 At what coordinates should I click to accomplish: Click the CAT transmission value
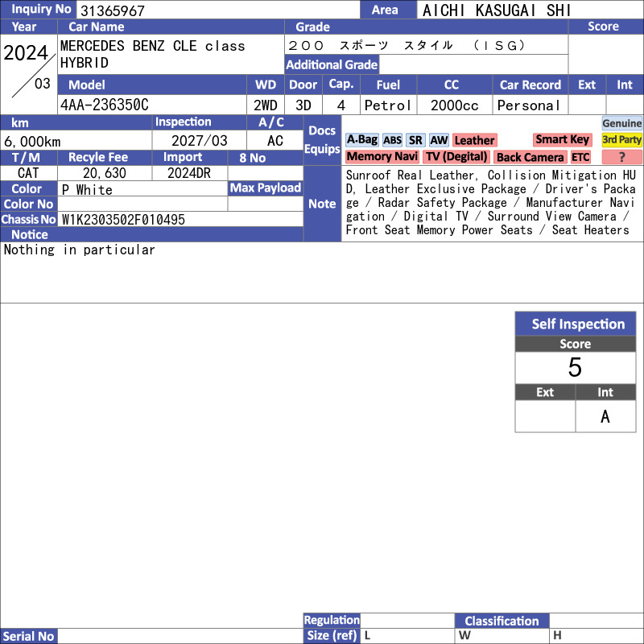tap(28, 173)
